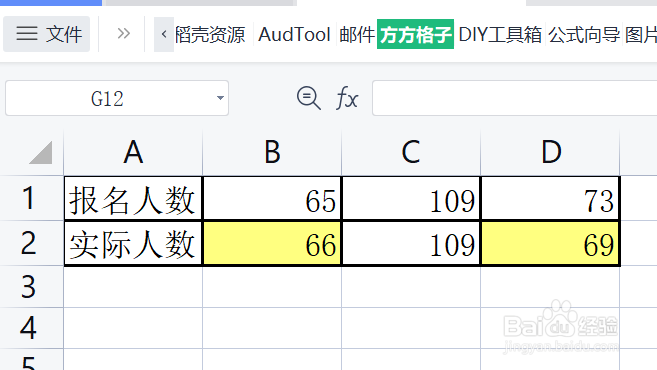Screen dimensions: 657x370
Task: Switch to the 公式向导 tab
Action: [584, 34]
